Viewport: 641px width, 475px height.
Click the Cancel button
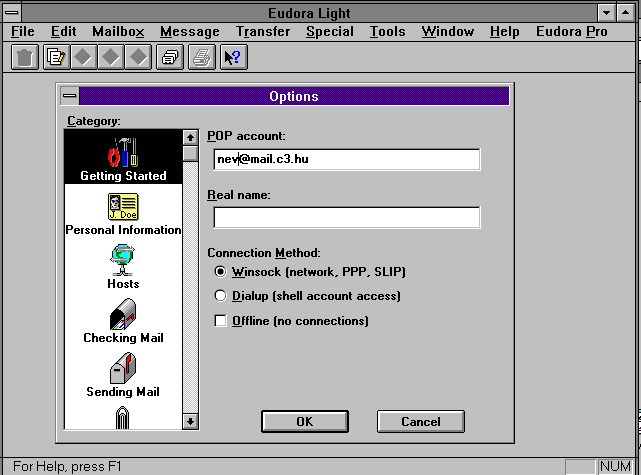click(x=421, y=421)
